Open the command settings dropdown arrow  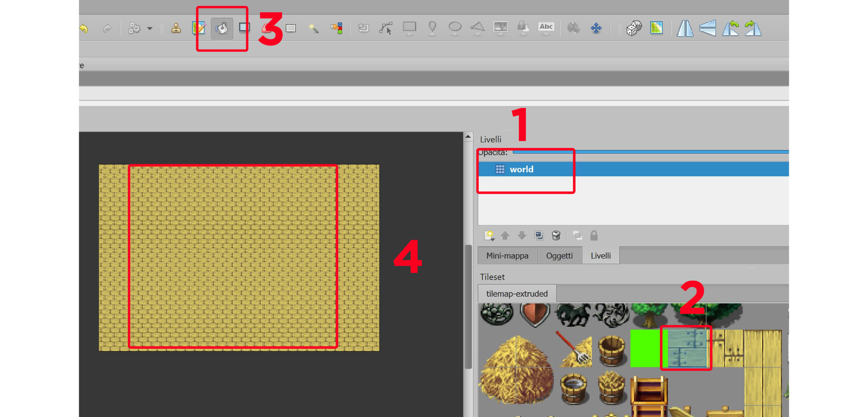pos(150,29)
